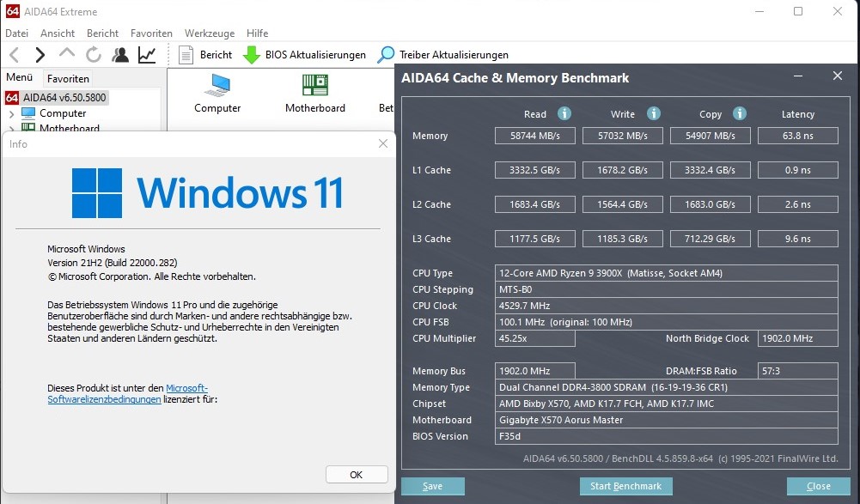860x504 pixels.
Task: Minimize the Cache & Memory Benchmark window
Action: coord(798,76)
